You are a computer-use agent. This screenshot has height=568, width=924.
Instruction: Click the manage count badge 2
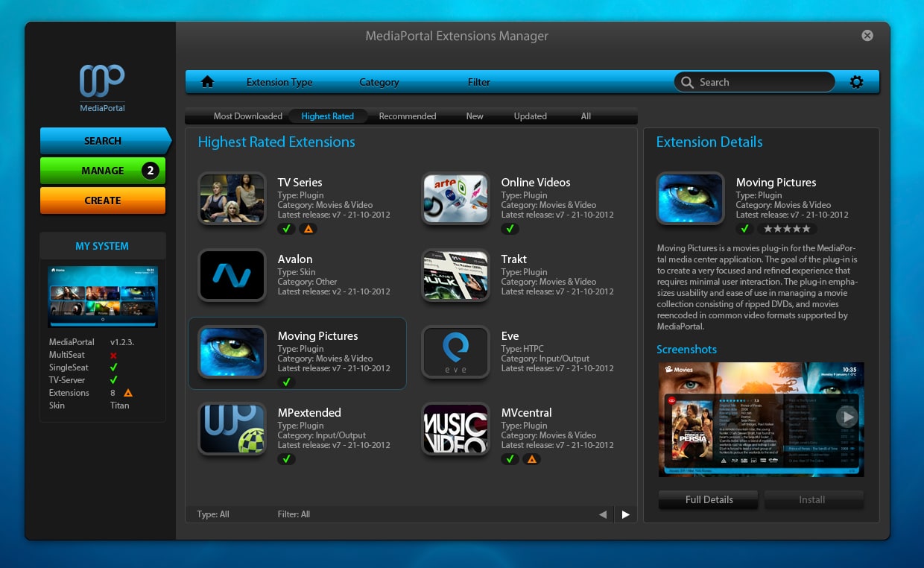tap(150, 171)
